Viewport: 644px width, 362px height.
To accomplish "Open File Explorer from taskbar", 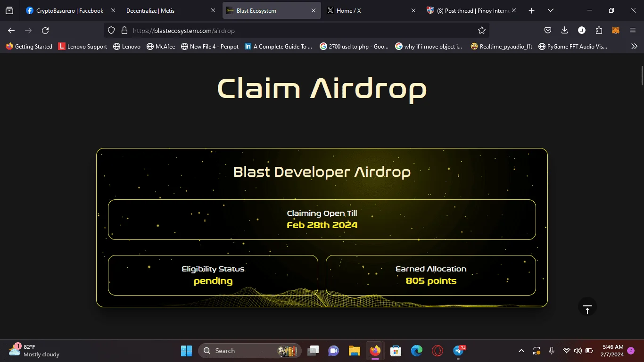I will point(355,351).
